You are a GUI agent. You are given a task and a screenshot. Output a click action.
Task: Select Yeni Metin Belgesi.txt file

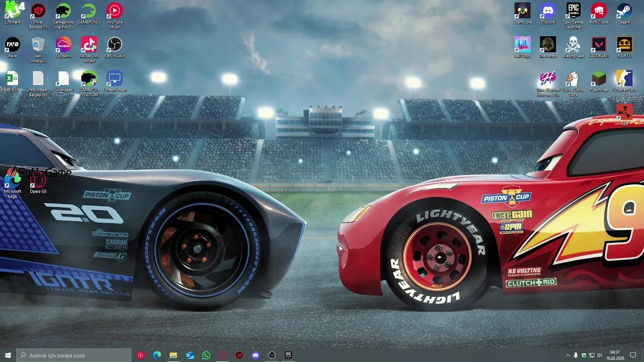pos(38,84)
